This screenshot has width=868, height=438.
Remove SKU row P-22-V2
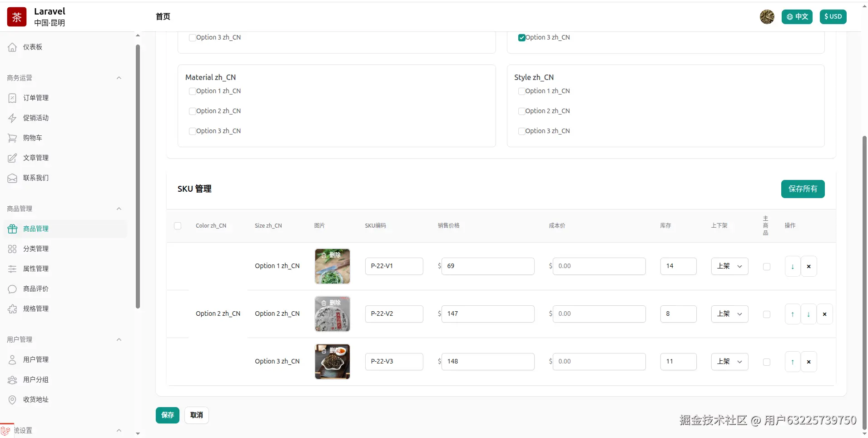tap(825, 314)
